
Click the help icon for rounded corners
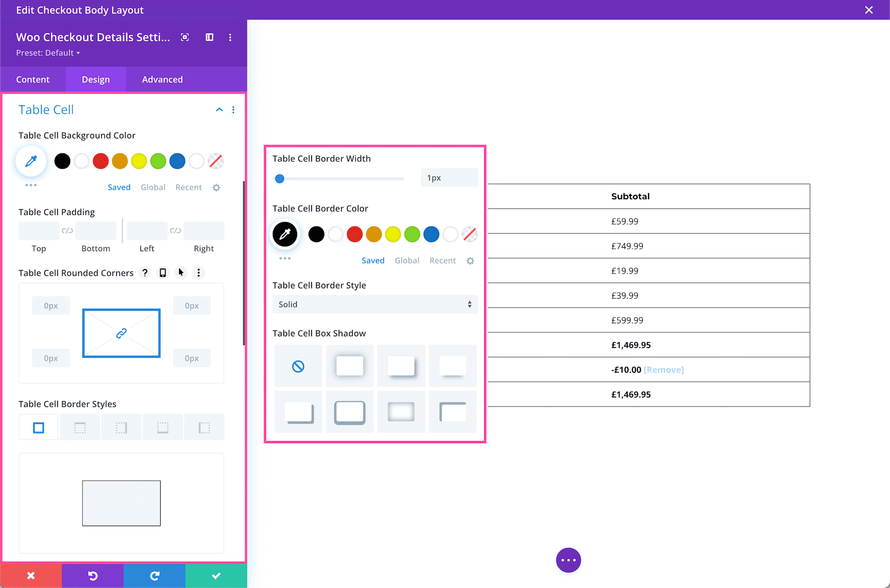144,272
